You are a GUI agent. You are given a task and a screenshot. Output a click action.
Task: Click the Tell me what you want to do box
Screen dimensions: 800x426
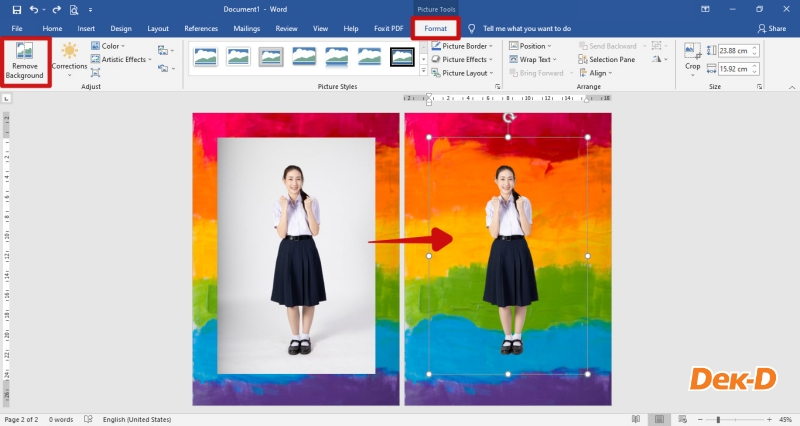pos(527,28)
